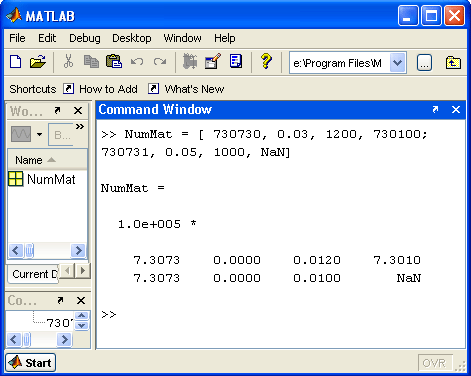
Task: Click the OVR overwrite indicator
Action: 435,363
